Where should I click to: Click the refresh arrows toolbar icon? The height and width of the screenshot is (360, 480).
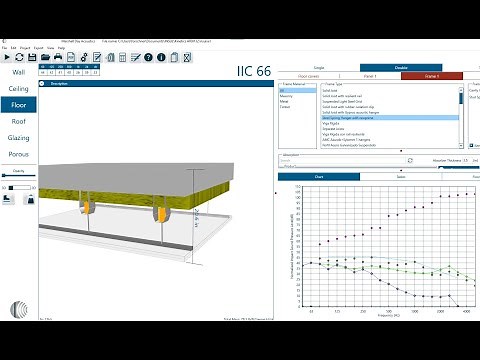(19, 57)
